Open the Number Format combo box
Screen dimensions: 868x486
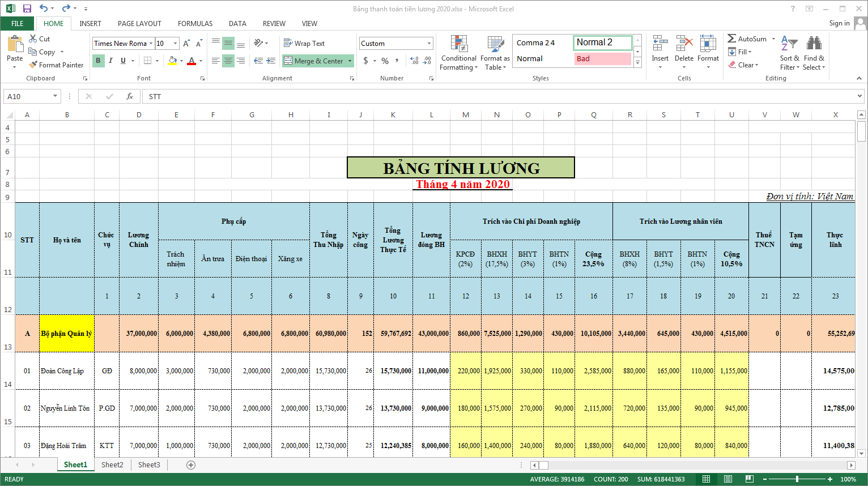395,43
